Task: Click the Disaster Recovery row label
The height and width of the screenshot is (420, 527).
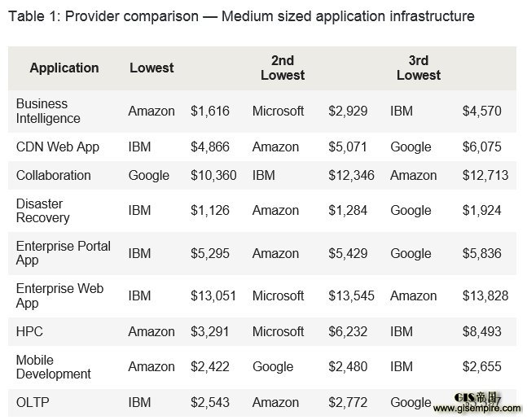Action: (42, 211)
